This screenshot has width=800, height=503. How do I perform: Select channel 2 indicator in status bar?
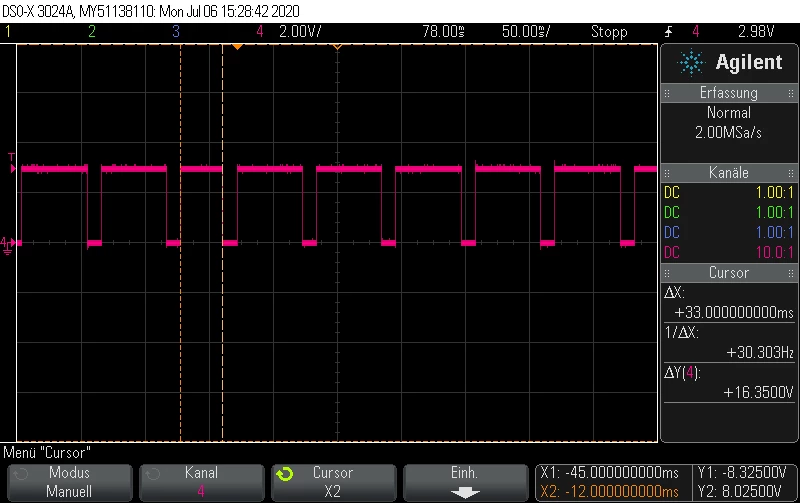pos(92,32)
